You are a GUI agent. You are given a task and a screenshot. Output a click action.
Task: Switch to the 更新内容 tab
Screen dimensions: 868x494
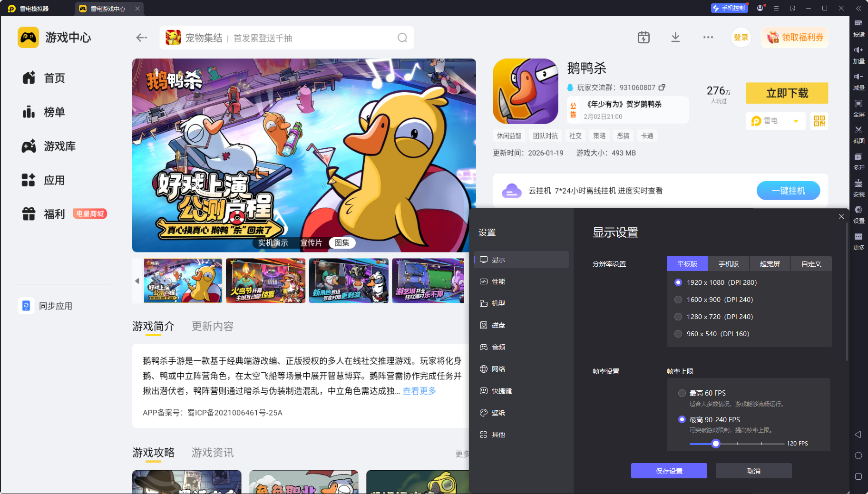(213, 326)
